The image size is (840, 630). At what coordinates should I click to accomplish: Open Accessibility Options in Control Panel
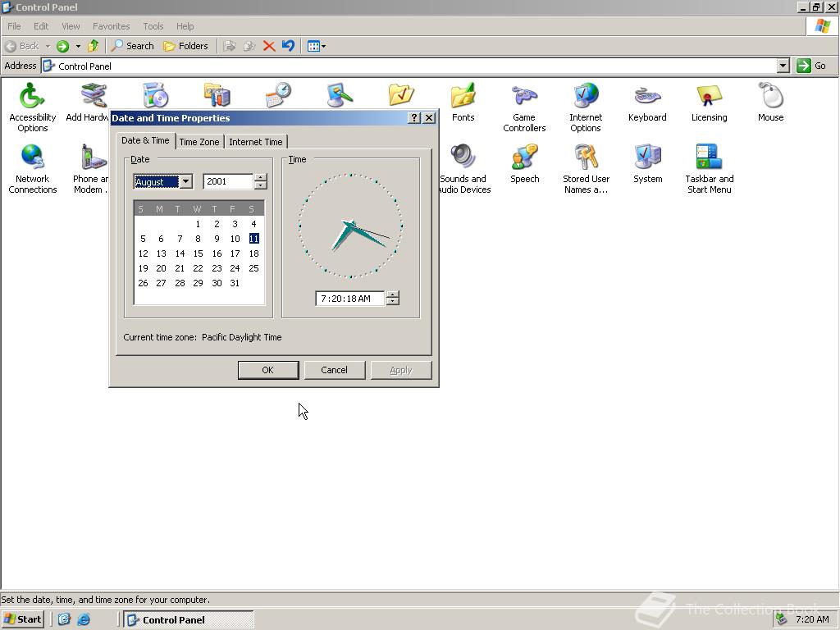(32, 107)
